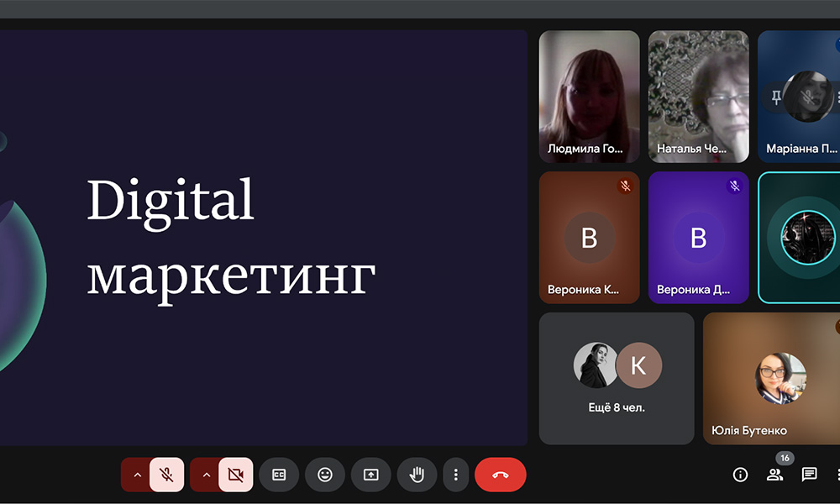Select Юлія Бутенко participant tile
Screen dimensions: 840x504
pyautogui.click(x=771, y=378)
